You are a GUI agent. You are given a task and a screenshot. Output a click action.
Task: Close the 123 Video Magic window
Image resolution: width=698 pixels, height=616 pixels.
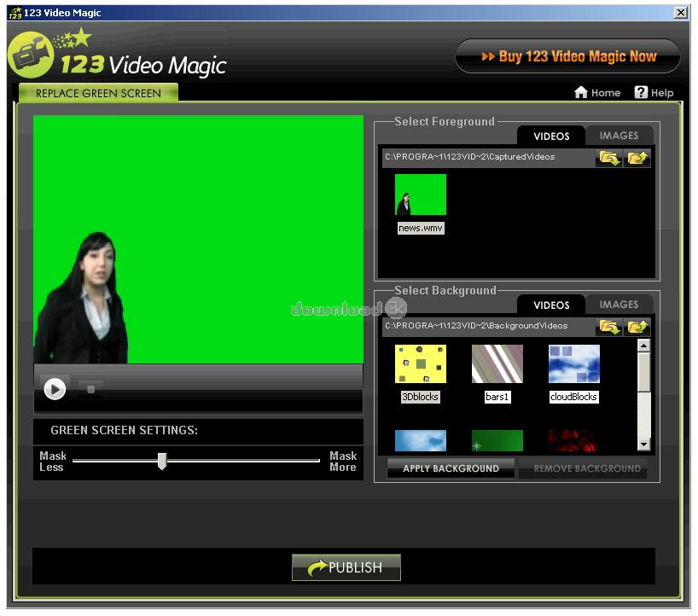(681, 13)
